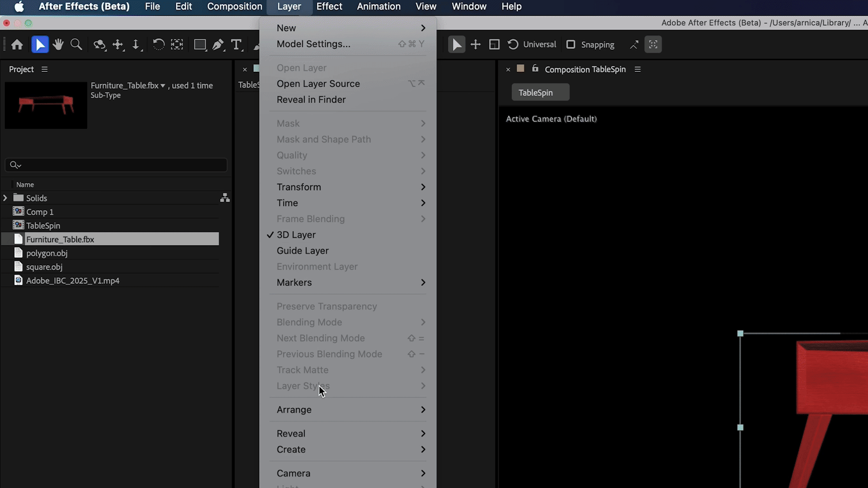
Task: Enable Guide Layer from the menu
Action: point(302,251)
